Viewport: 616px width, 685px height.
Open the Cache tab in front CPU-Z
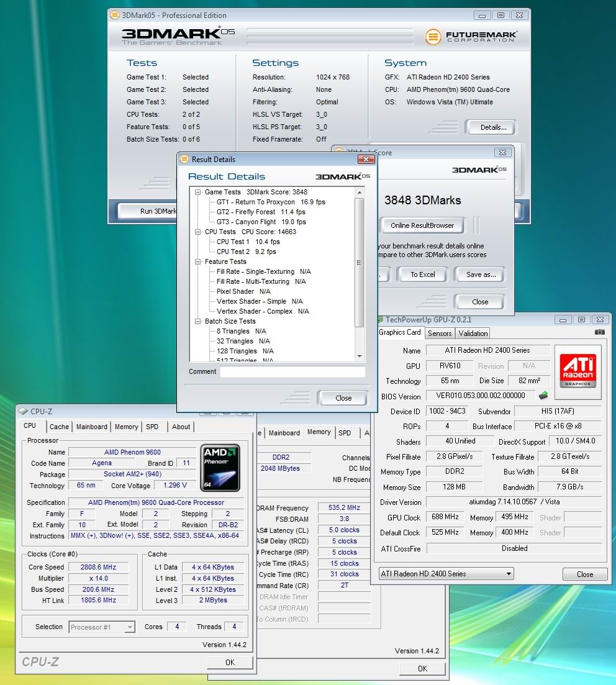pos(59,427)
